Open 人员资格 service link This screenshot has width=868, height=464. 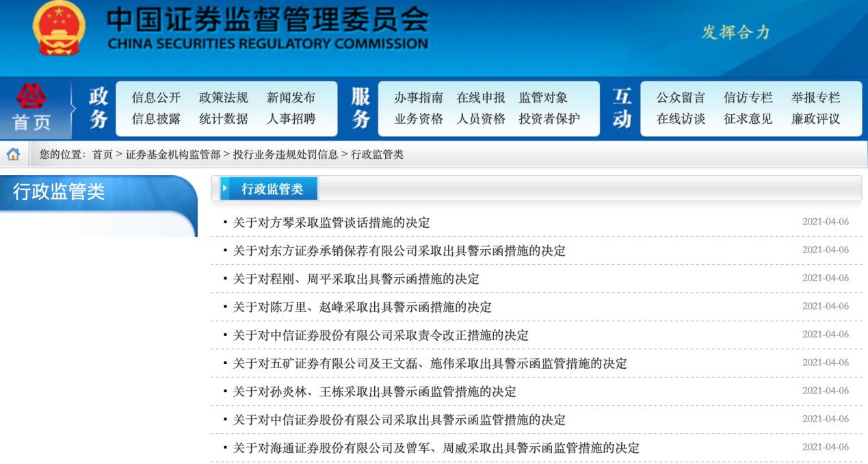click(481, 119)
